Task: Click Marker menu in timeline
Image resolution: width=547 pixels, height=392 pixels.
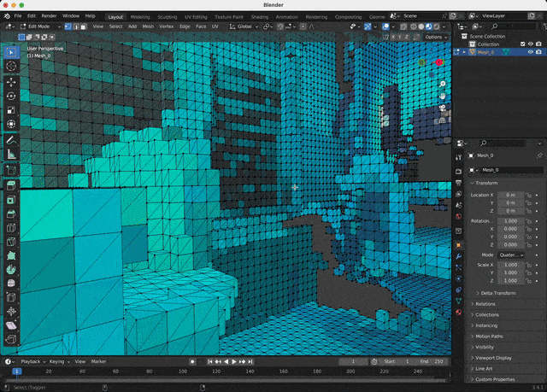Action: click(x=98, y=362)
